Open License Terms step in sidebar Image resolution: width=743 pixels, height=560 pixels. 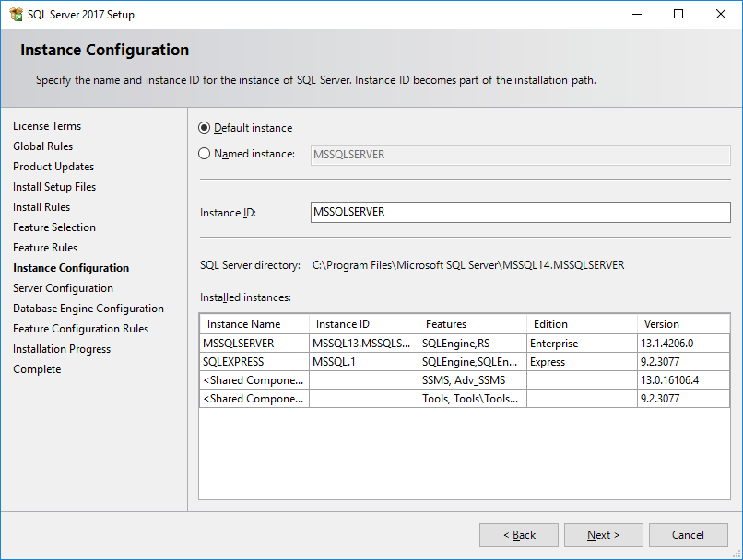(x=47, y=126)
